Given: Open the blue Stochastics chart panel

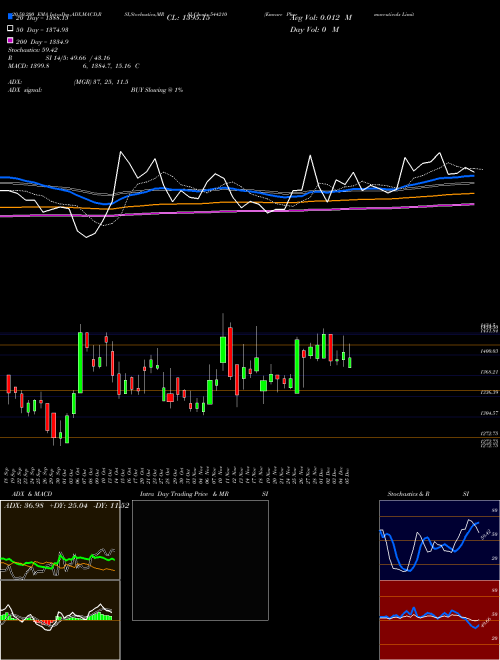Looking at the screenshot, I should click(439, 540).
